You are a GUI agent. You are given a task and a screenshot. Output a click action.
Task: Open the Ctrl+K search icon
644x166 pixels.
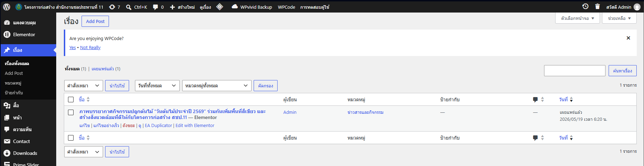[x=129, y=7]
